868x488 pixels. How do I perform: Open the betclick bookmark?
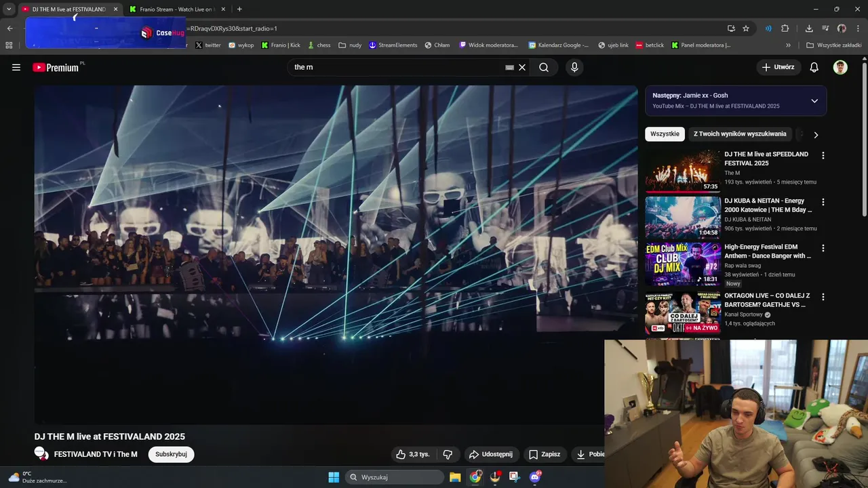(x=650, y=45)
